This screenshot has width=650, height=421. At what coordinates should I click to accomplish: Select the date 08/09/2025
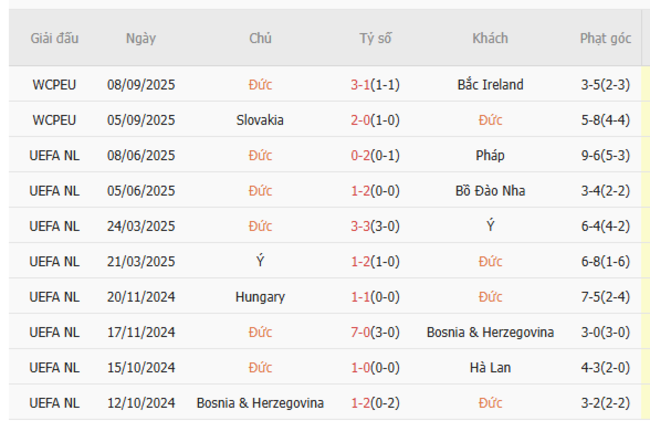tap(141, 85)
